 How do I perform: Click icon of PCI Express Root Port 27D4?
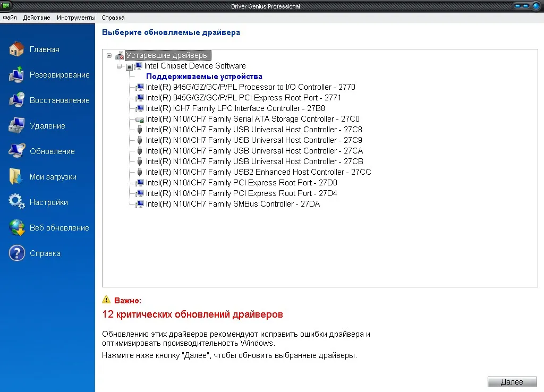pos(140,193)
